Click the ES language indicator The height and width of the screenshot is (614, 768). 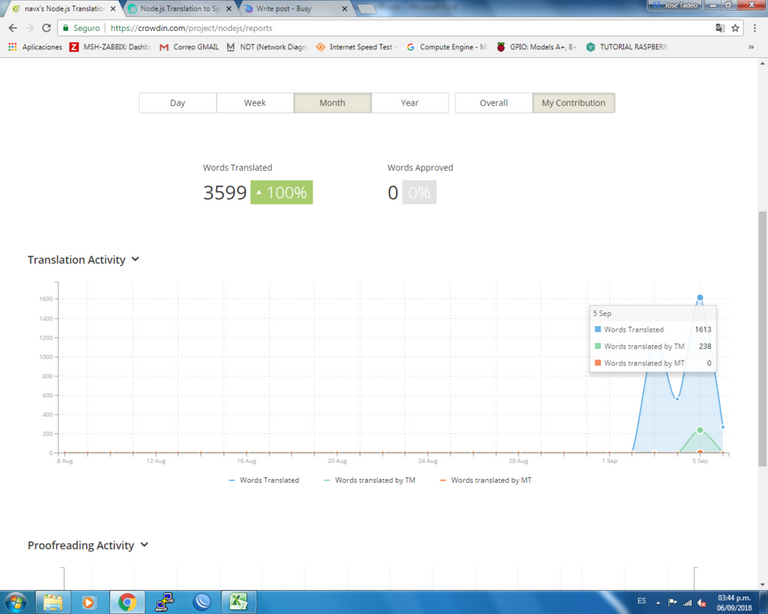[x=642, y=601]
